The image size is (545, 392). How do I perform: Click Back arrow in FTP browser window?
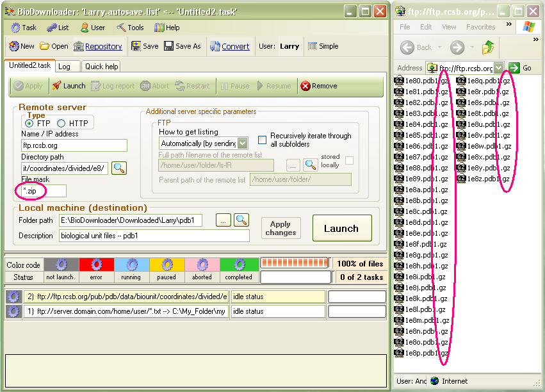coord(407,47)
